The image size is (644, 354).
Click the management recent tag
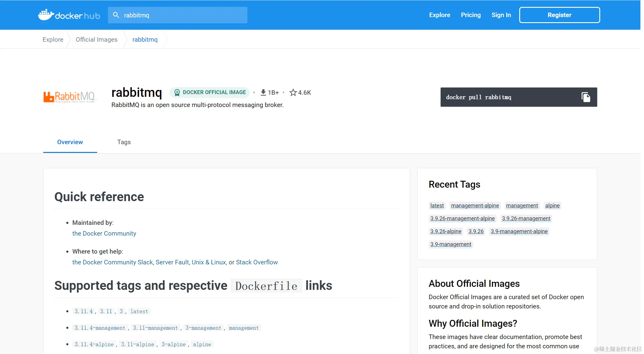click(522, 206)
